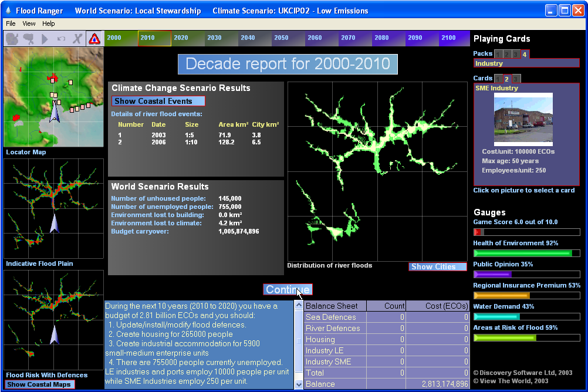This screenshot has width=588, height=392.
Task: Jump to 2050 on the decade timeline
Action: pos(281,38)
